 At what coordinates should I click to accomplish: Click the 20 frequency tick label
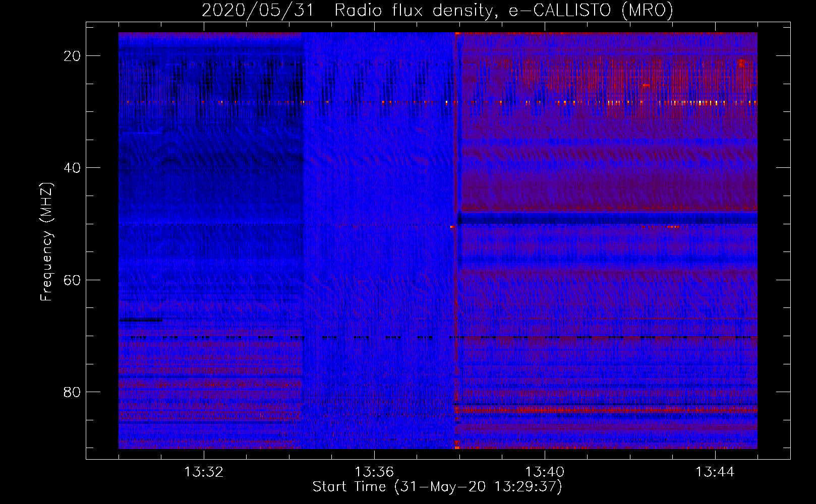pyautogui.click(x=72, y=56)
